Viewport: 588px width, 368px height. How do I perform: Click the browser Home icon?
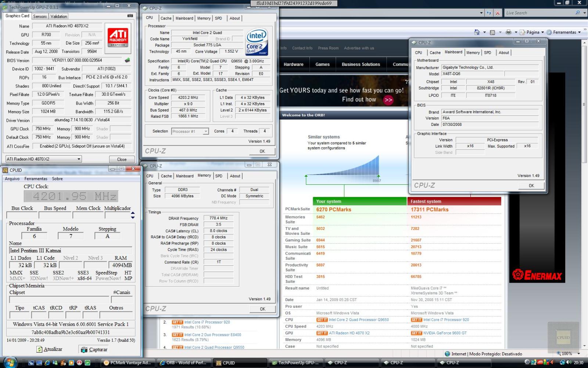[x=477, y=32]
